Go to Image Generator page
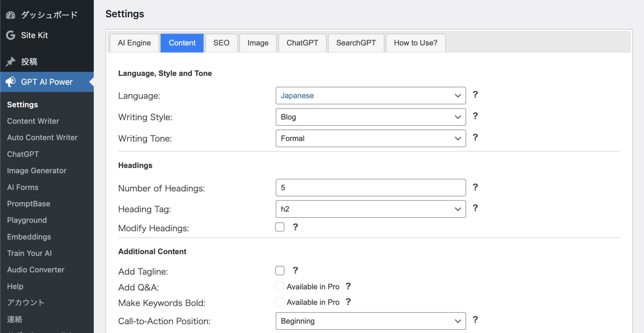This screenshot has height=333, width=644. [x=36, y=171]
